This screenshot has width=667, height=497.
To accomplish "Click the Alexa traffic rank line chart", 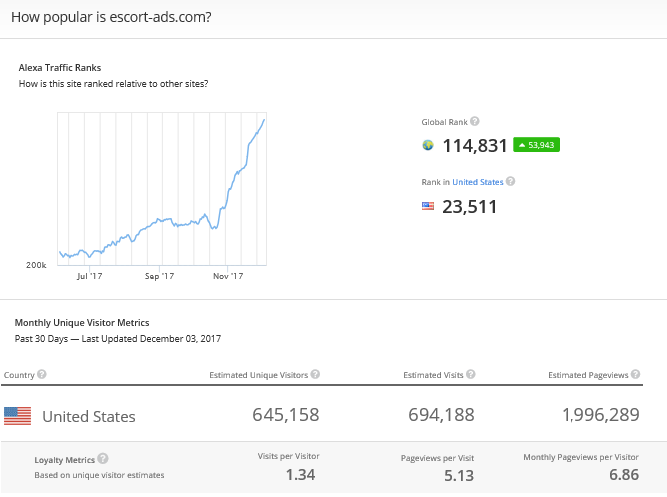I will (x=162, y=189).
